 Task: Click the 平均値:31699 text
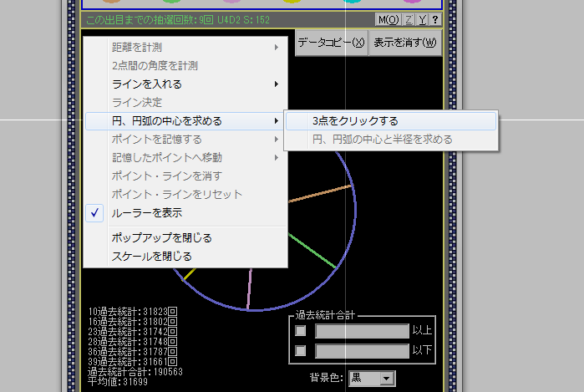point(118,382)
